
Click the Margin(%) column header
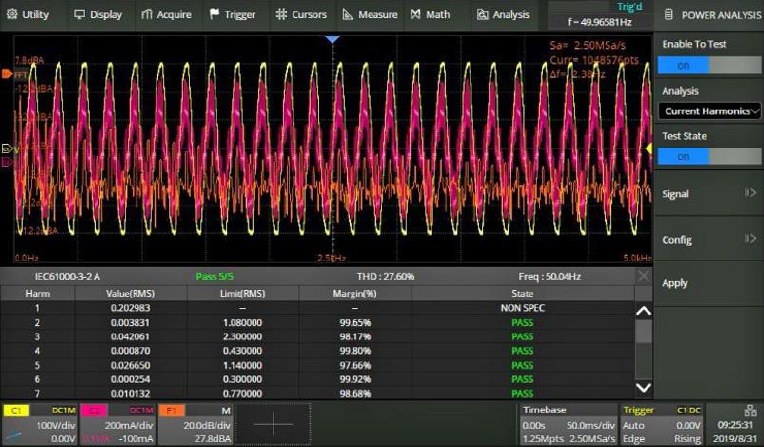[354, 293]
